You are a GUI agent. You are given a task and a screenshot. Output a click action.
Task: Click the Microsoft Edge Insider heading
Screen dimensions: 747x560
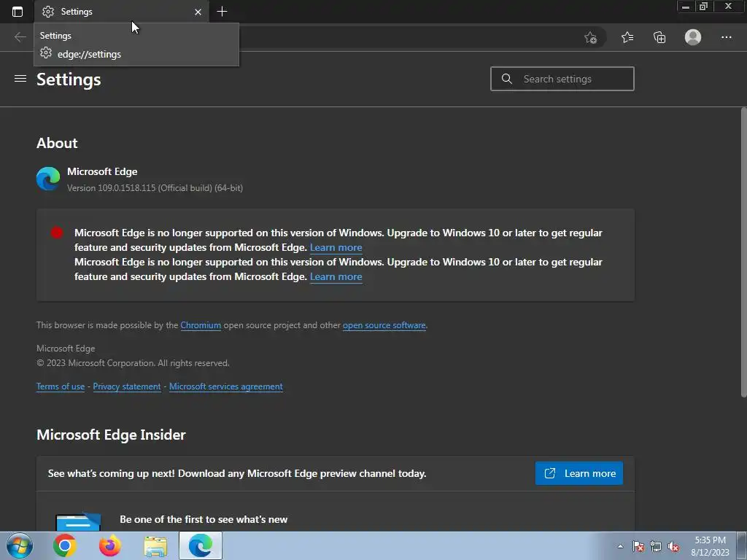tap(111, 435)
